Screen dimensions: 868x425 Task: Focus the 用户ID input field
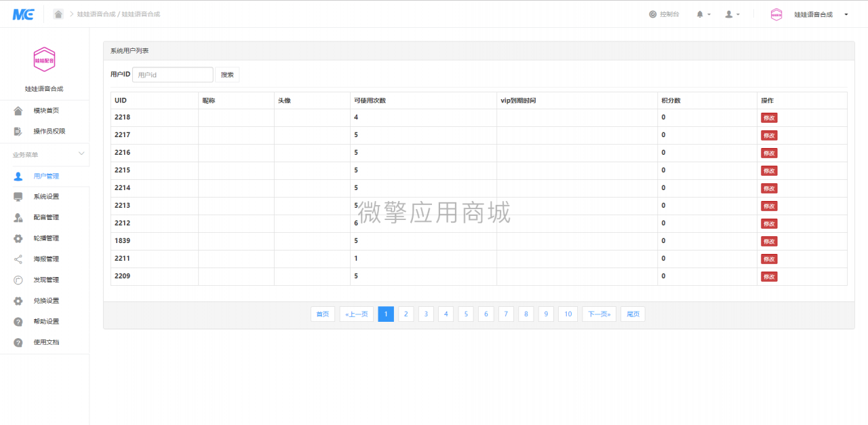coord(173,75)
